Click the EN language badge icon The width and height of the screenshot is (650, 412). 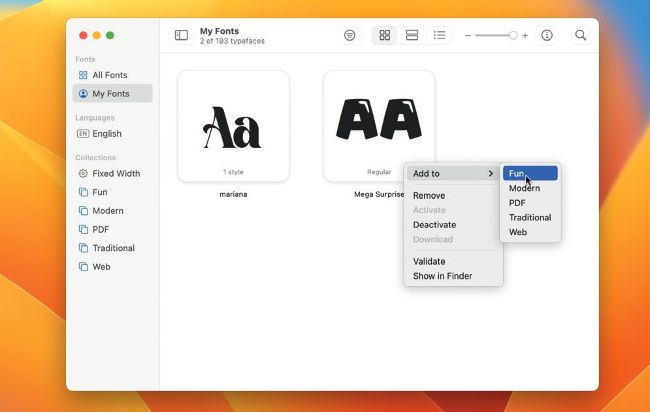coord(83,133)
